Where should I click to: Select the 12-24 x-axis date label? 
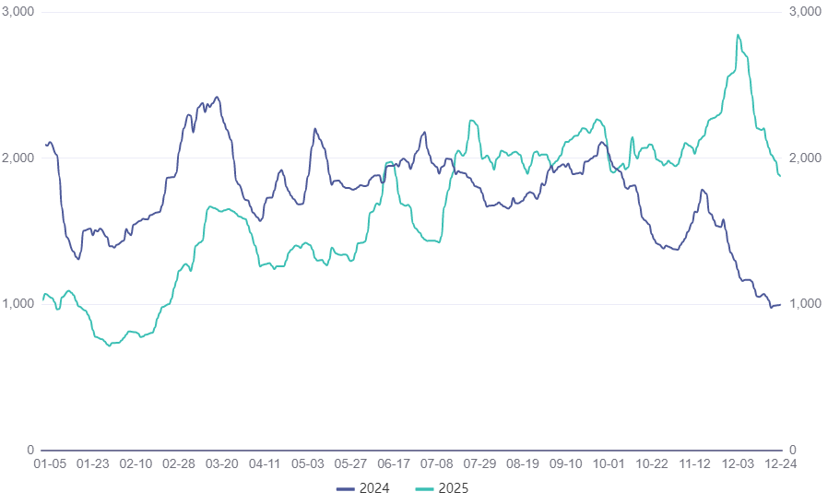point(781,464)
